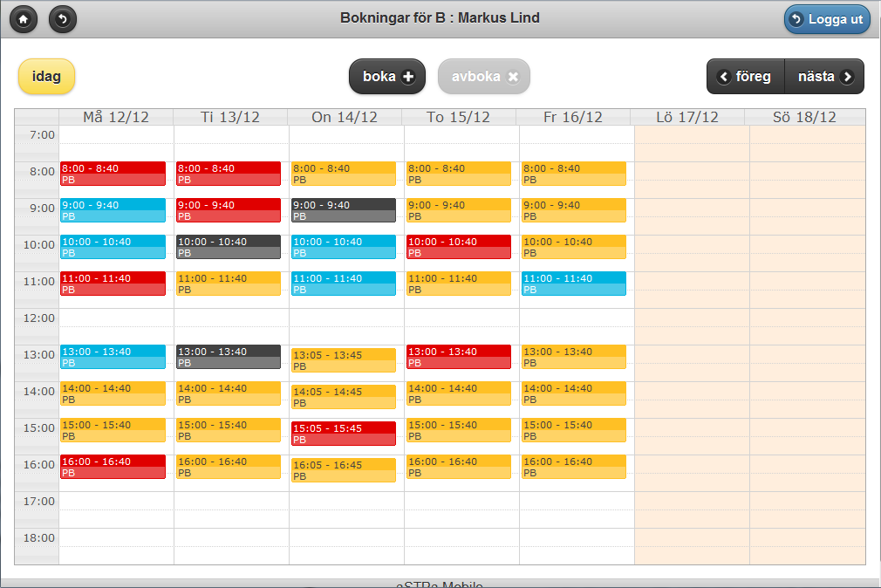Viewport: 881px width, 588px height.
Task: Open Thursday 13:00 - 13:40 red slot
Action: click(459, 357)
